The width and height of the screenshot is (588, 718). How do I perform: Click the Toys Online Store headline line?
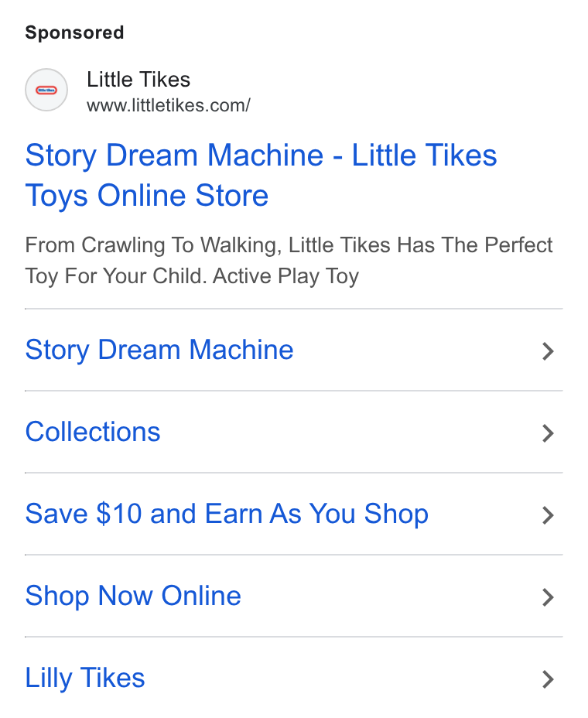147,196
